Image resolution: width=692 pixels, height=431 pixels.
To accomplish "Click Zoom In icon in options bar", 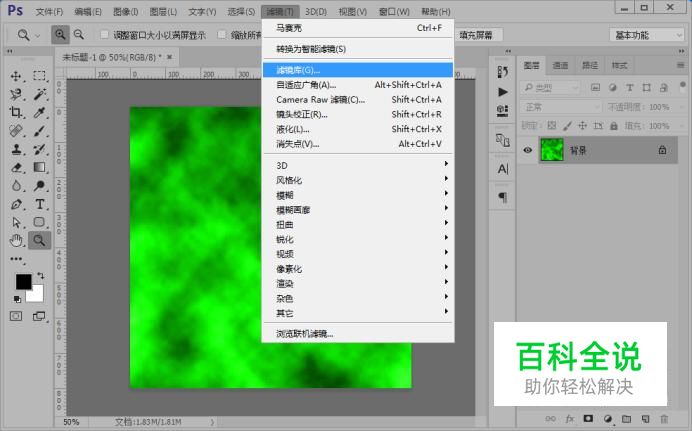I will [60, 34].
